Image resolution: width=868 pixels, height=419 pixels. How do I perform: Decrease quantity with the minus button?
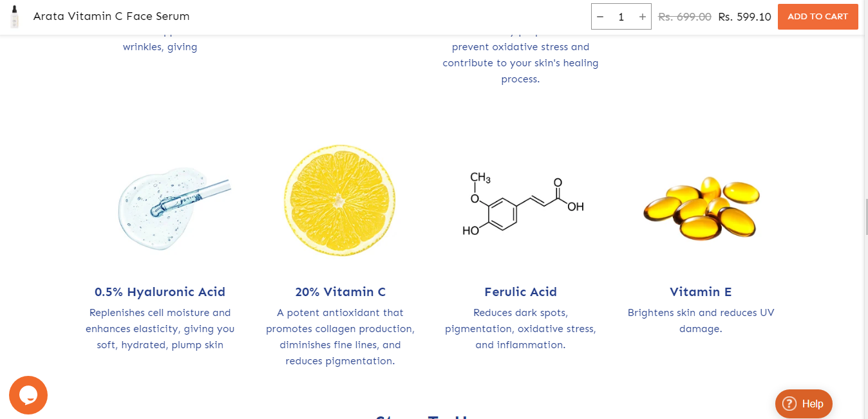(600, 17)
